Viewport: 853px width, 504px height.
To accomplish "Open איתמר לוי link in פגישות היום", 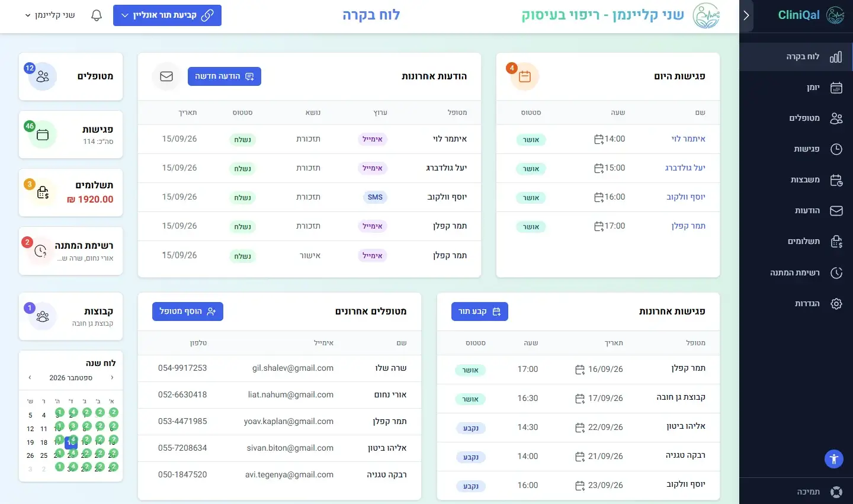I will point(688,139).
